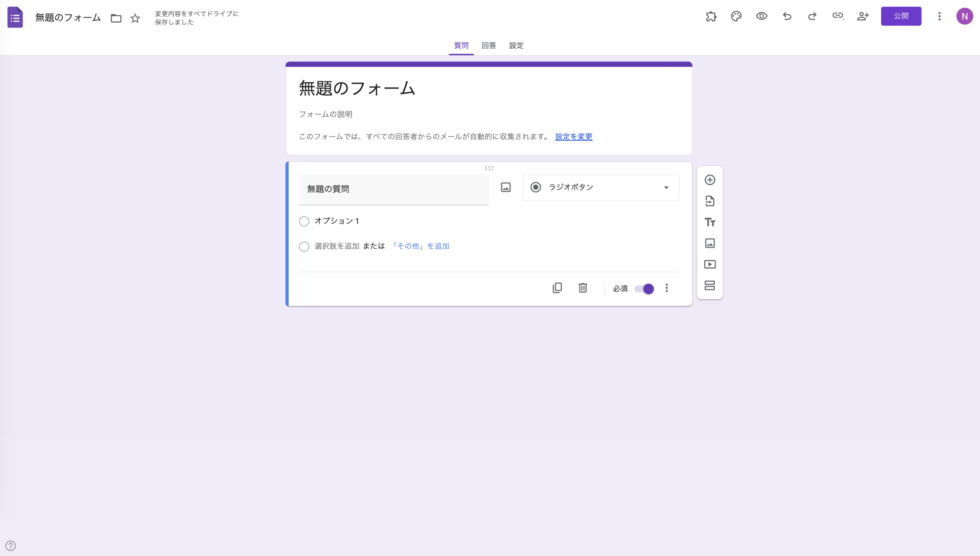Insert an image block from the side panel

pos(710,243)
